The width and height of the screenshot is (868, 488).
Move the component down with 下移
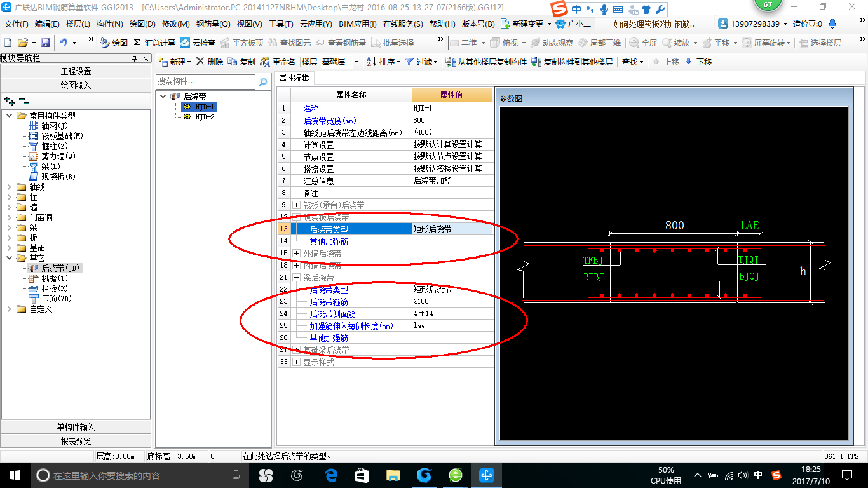(x=698, y=62)
